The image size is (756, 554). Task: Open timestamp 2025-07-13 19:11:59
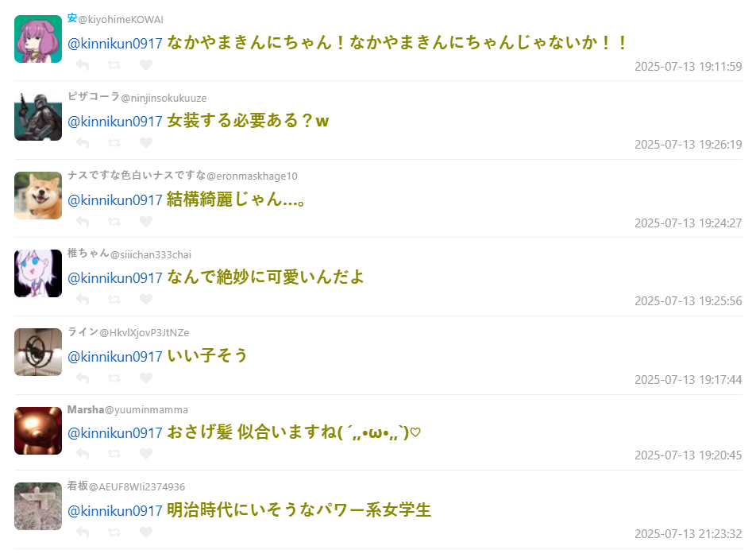pyautogui.click(x=688, y=67)
